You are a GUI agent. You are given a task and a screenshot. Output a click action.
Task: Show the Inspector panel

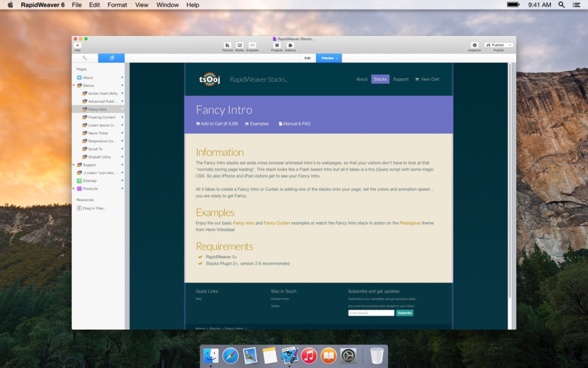pos(475,45)
